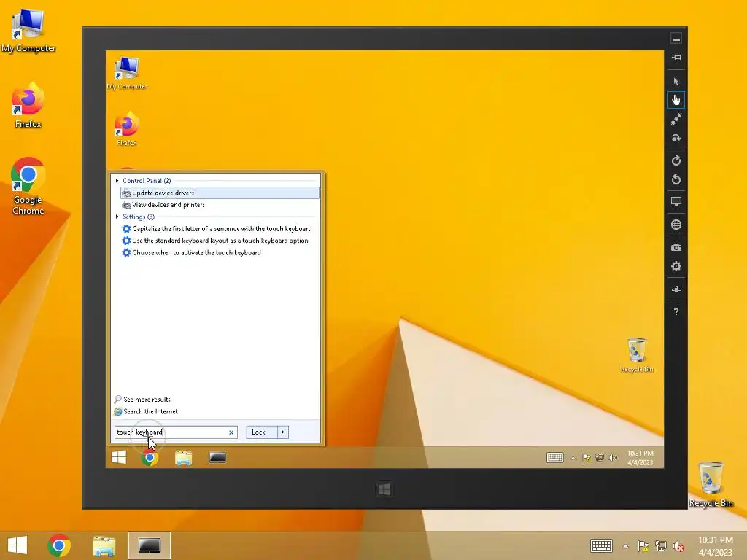Screen dimensions: 747x560
Task: Click network icon in simulator tray
Action: (x=600, y=458)
